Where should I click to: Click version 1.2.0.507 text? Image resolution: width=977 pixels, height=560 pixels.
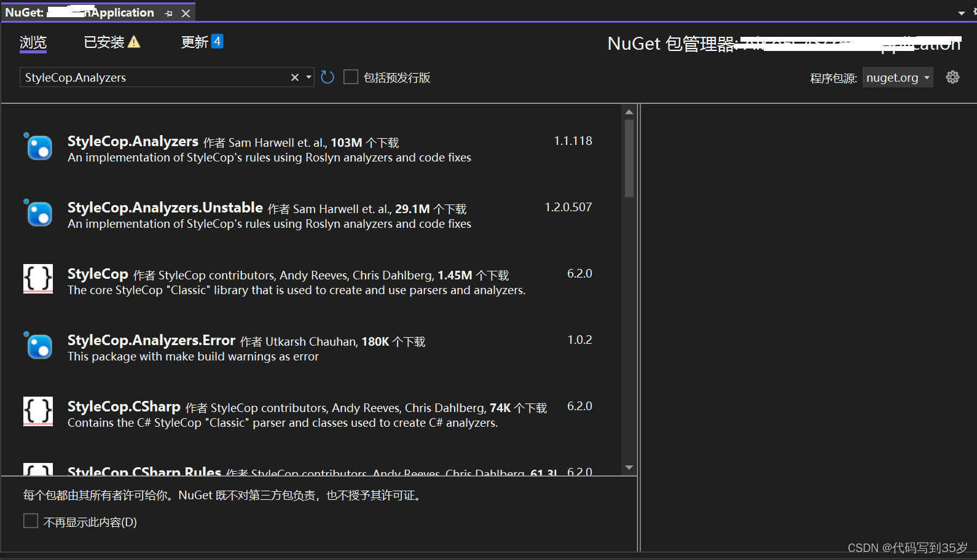(x=568, y=207)
